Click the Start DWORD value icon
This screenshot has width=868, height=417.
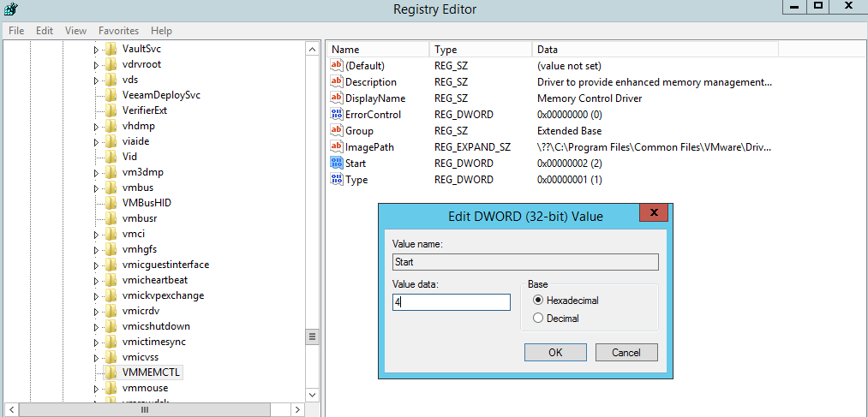(x=337, y=164)
